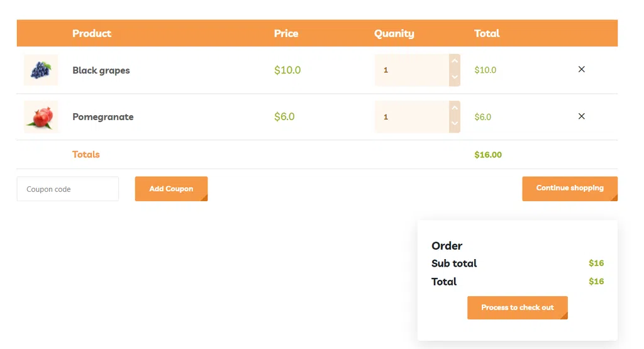644x349 pixels.
Task: Increase Black grapes quantity with up arrow
Action: (454, 62)
